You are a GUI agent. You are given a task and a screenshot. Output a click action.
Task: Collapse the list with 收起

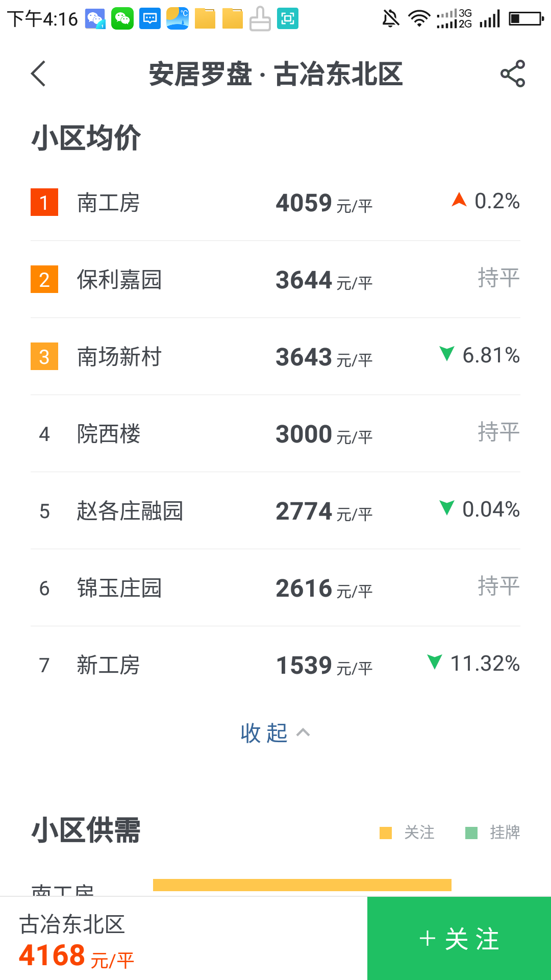[264, 733]
